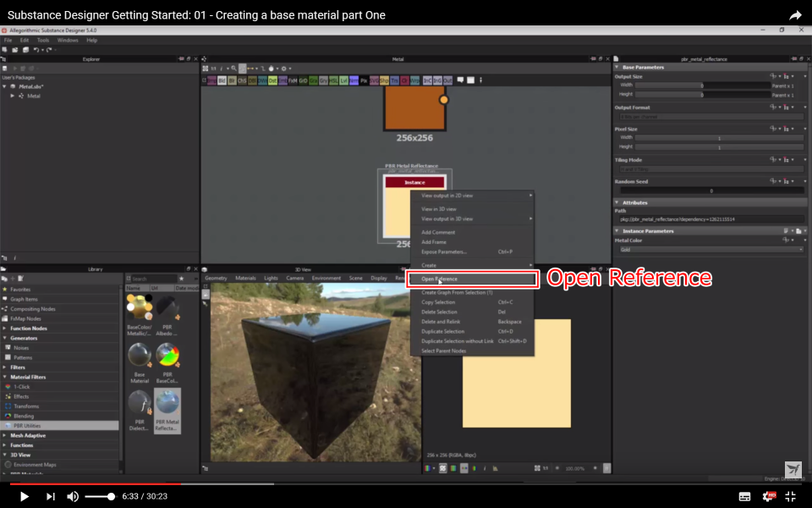Open Lights menu in 3D View
812x508 pixels.
[271, 279]
